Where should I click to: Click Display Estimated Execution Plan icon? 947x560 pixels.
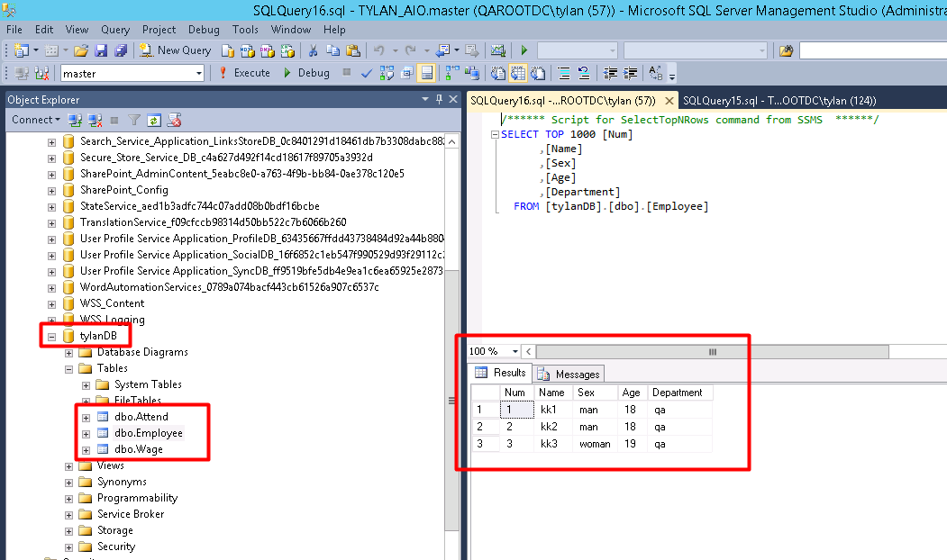click(x=387, y=74)
